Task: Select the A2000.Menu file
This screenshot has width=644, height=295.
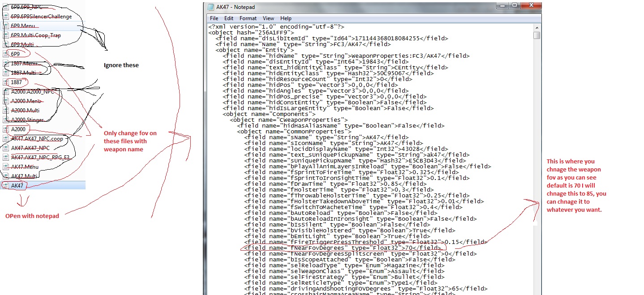Action: point(26,101)
